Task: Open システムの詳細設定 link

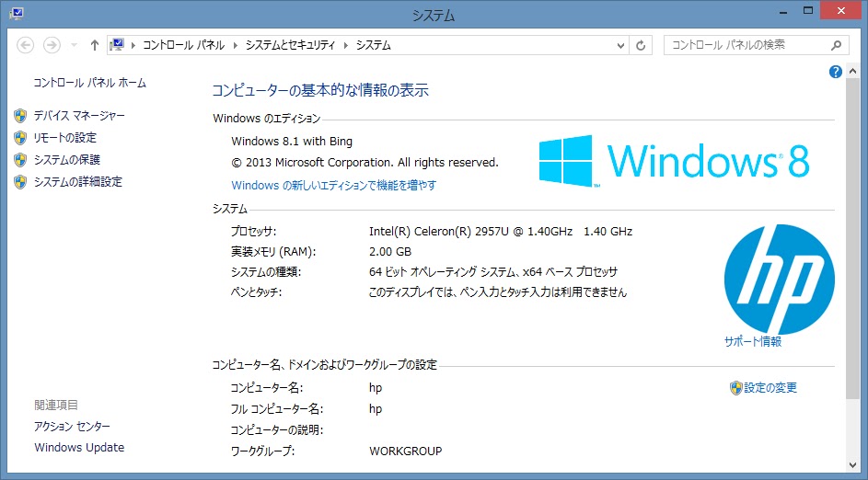Action: 78,182
